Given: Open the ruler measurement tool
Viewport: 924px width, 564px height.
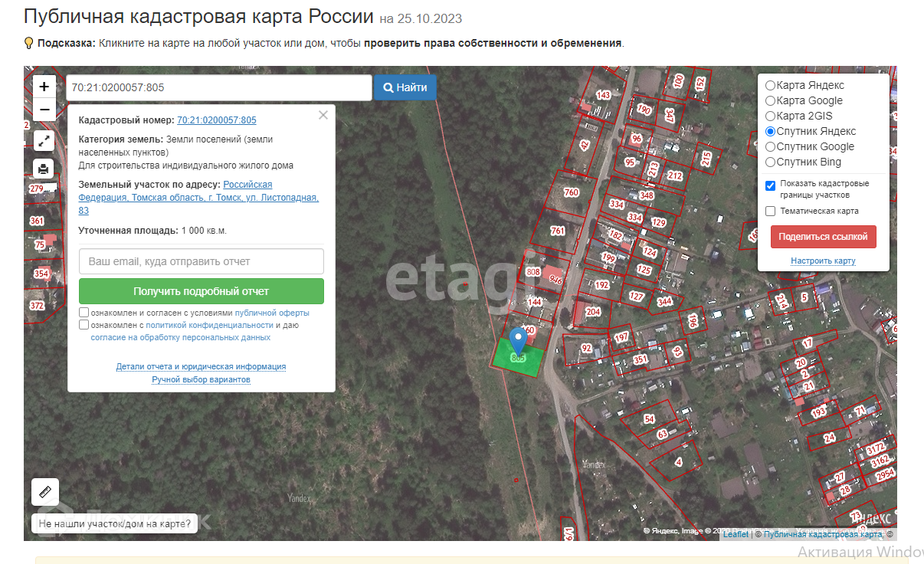Looking at the screenshot, I should tap(45, 492).
